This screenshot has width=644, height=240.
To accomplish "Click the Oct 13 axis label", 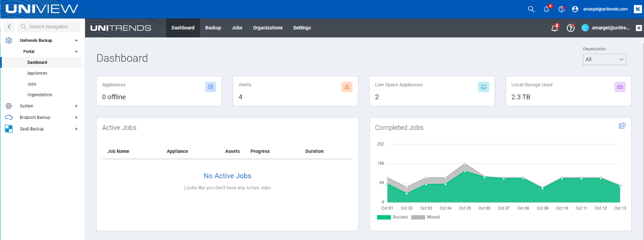I will click(x=620, y=208).
